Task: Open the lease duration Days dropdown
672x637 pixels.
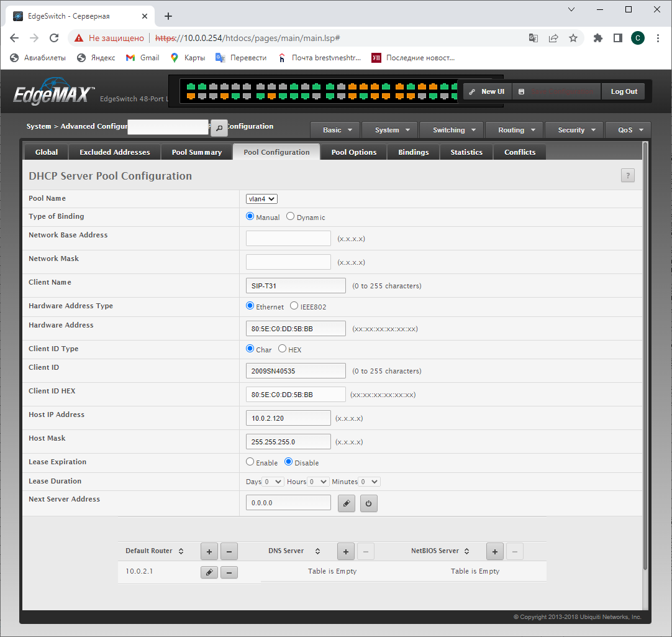Action: pos(273,482)
